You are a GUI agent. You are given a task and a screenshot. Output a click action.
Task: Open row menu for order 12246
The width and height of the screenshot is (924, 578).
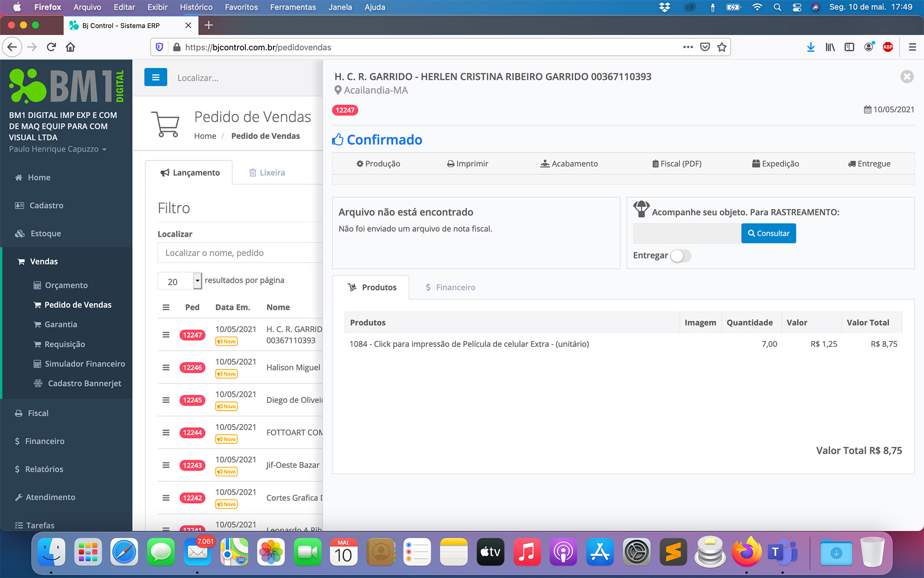166,368
